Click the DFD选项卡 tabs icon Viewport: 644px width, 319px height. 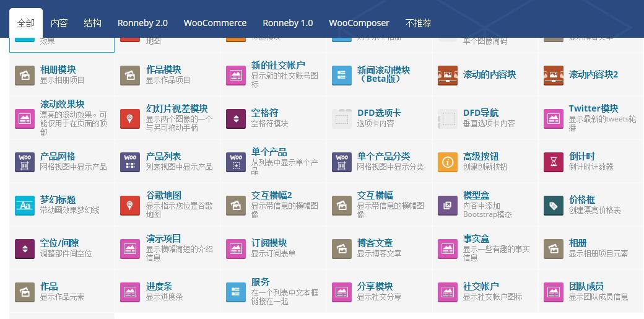tap(342, 119)
